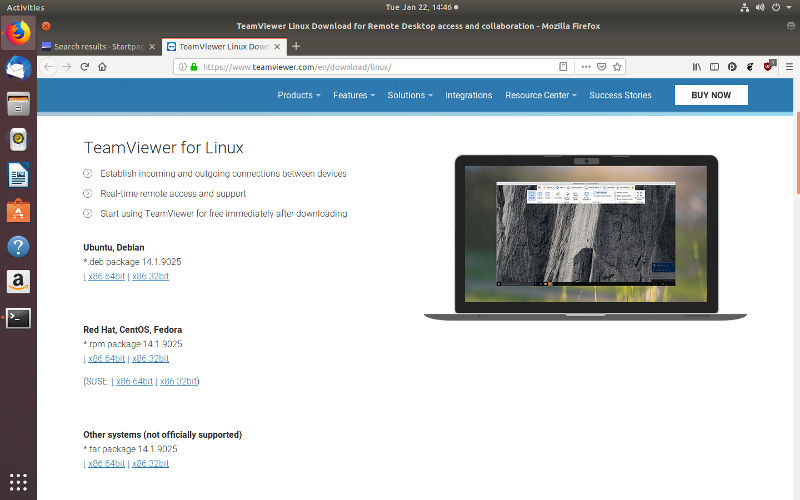Close the Search results Startpage tab

152,46
